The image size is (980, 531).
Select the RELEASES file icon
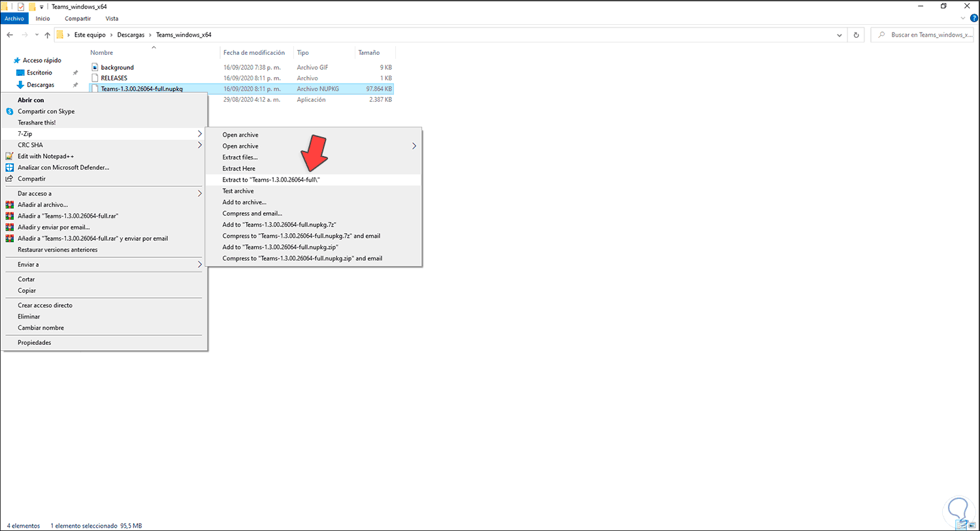95,78
